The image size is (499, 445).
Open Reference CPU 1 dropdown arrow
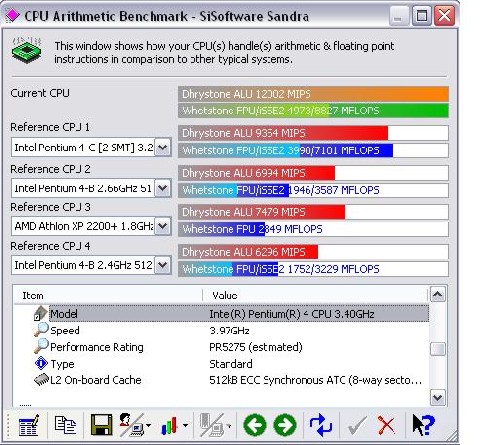point(163,147)
